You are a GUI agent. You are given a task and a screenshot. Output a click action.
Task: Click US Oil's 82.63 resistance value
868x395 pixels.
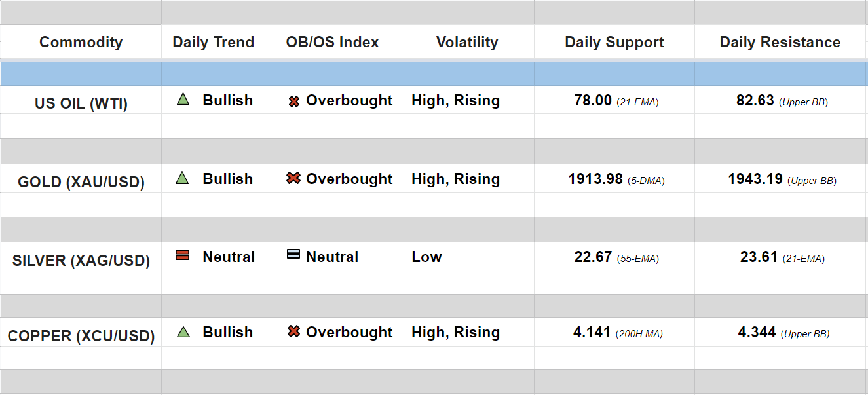(x=755, y=101)
